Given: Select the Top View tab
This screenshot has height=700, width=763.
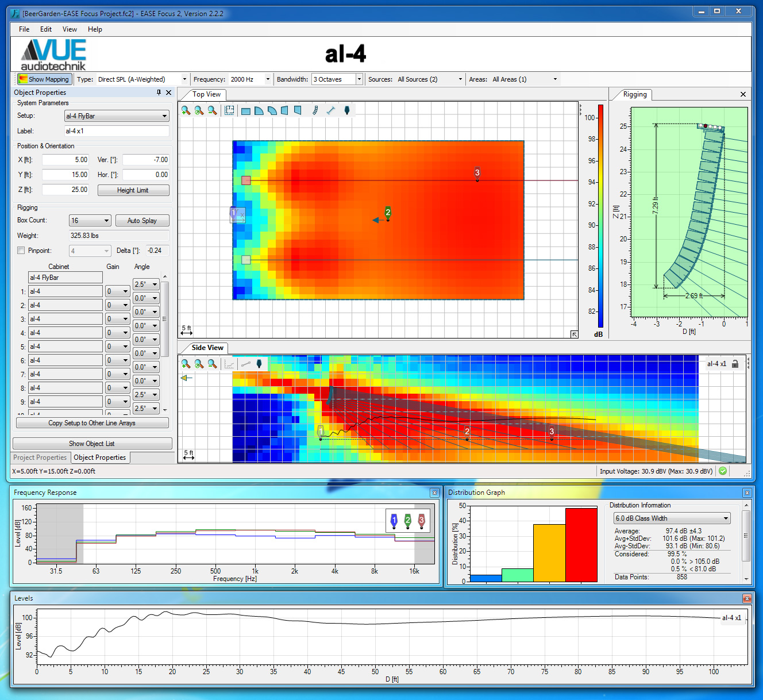Looking at the screenshot, I should [206, 94].
